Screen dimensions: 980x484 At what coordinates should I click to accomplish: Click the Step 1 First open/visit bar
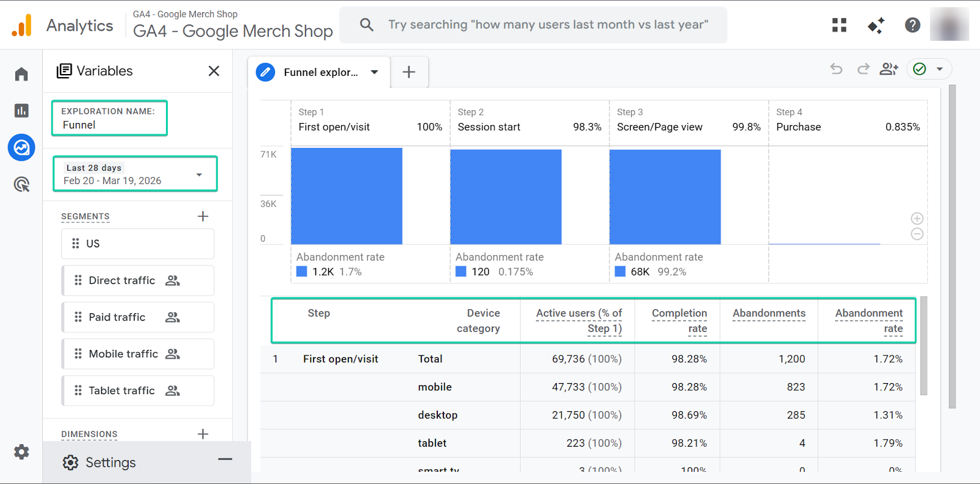tap(347, 196)
